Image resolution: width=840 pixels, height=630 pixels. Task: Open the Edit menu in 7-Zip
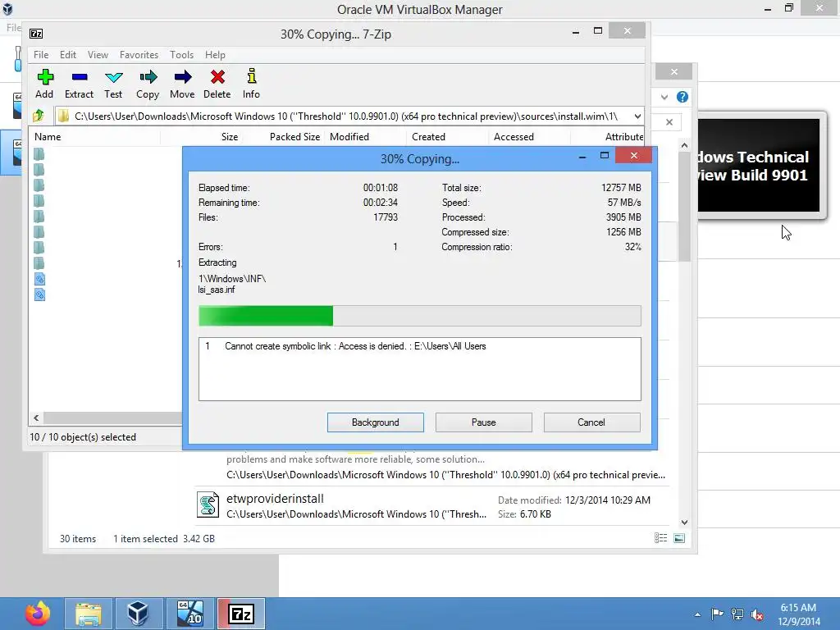coord(68,55)
